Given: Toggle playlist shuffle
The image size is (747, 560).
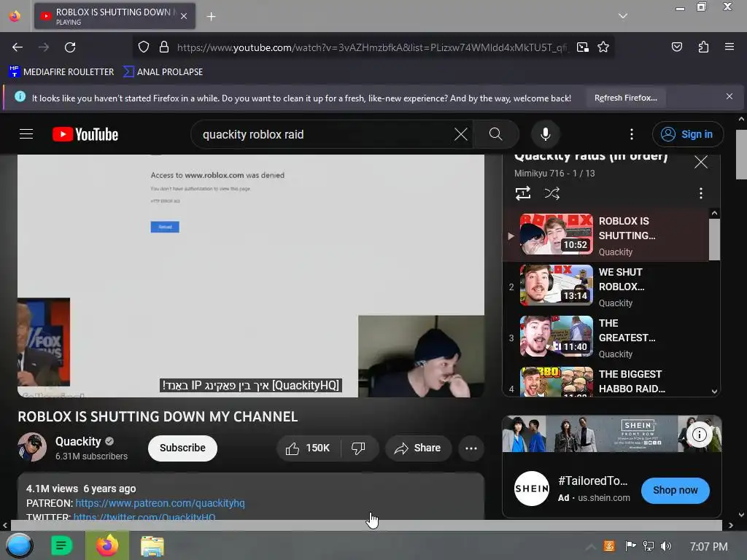Looking at the screenshot, I should (x=551, y=193).
